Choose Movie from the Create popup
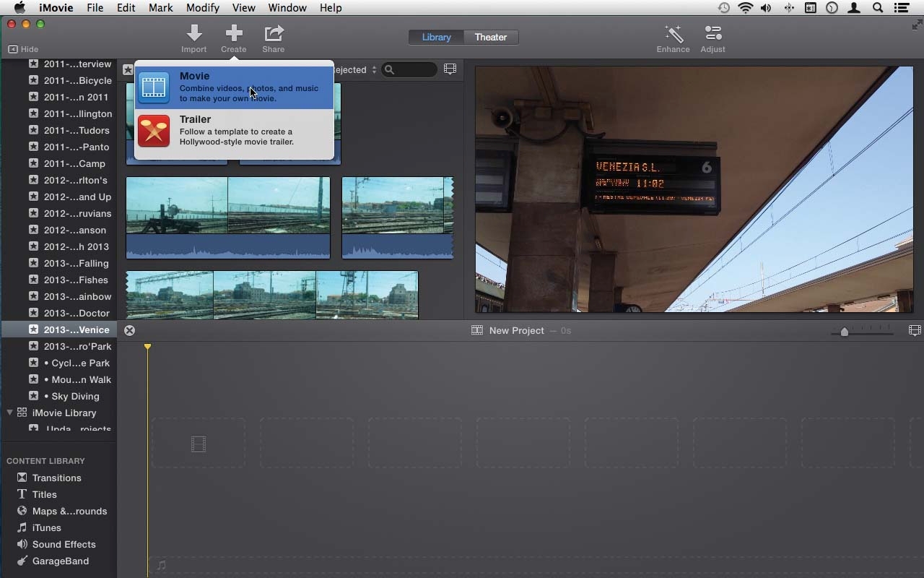 [x=234, y=87]
